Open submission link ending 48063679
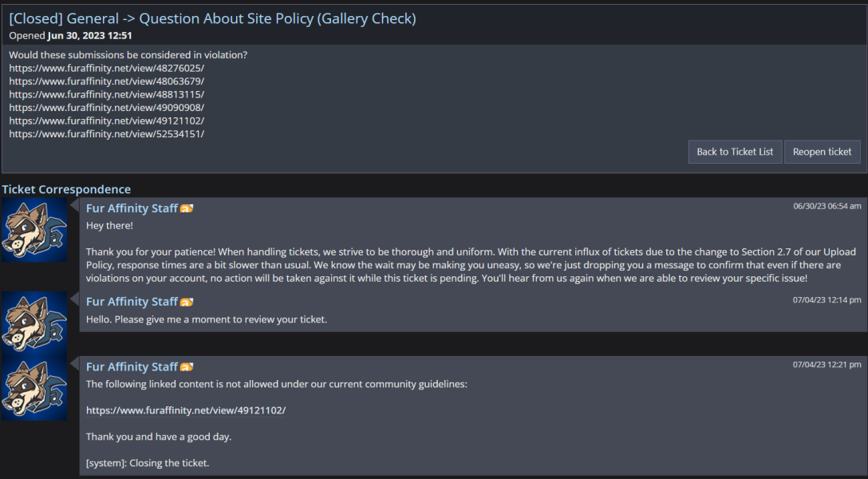This screenshot has width=868, height=479. pyautogui.click(x=107, y=81)
